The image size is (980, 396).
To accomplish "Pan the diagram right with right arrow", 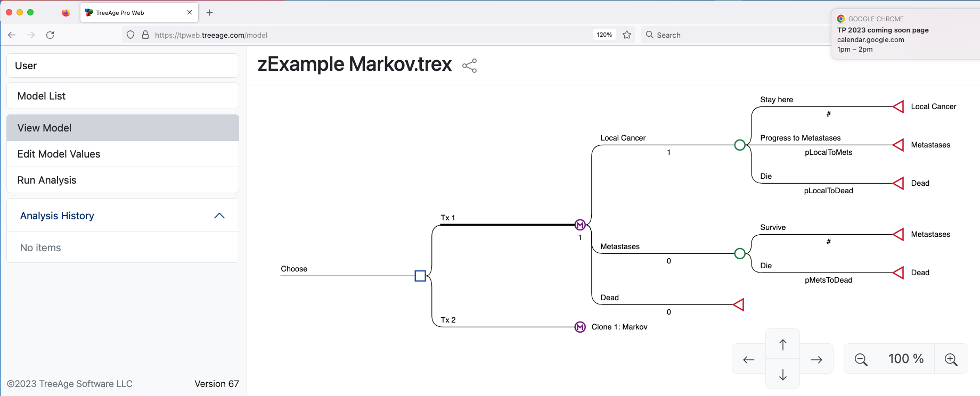I will pyautogui.click(x=816, y=359).
